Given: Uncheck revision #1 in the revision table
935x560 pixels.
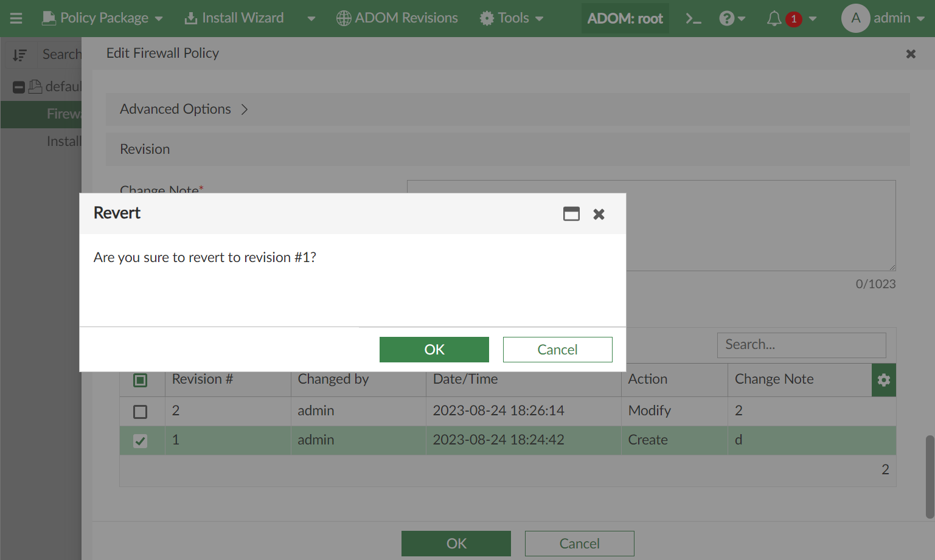Looking at the screenshot, I should (141, 440).
